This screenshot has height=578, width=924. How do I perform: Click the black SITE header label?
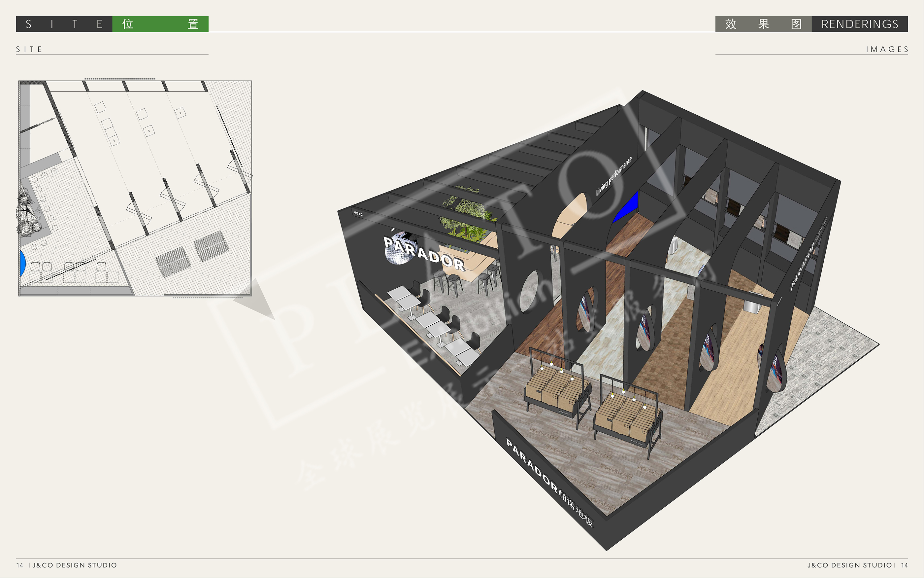pos(64,24)
